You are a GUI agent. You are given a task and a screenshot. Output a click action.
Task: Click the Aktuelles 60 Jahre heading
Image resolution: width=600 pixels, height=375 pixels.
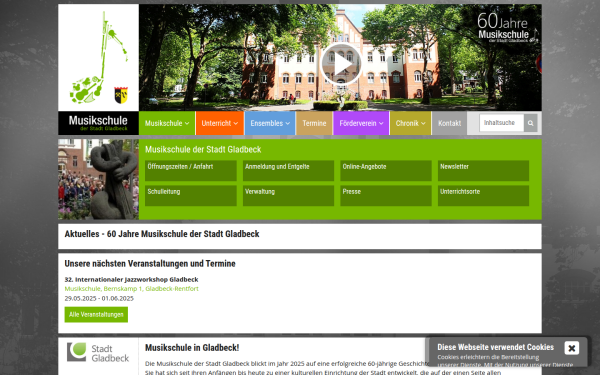coord(162,234)
